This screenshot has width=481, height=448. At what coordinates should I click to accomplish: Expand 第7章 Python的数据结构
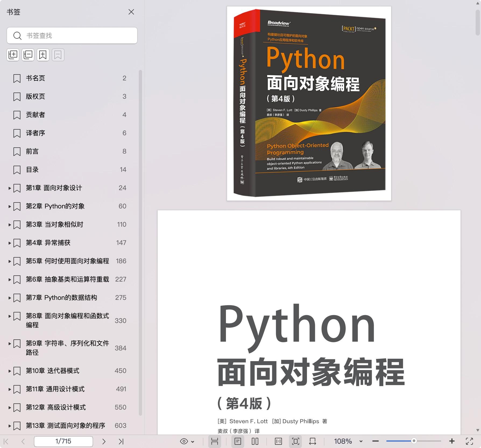pos(10,298)
